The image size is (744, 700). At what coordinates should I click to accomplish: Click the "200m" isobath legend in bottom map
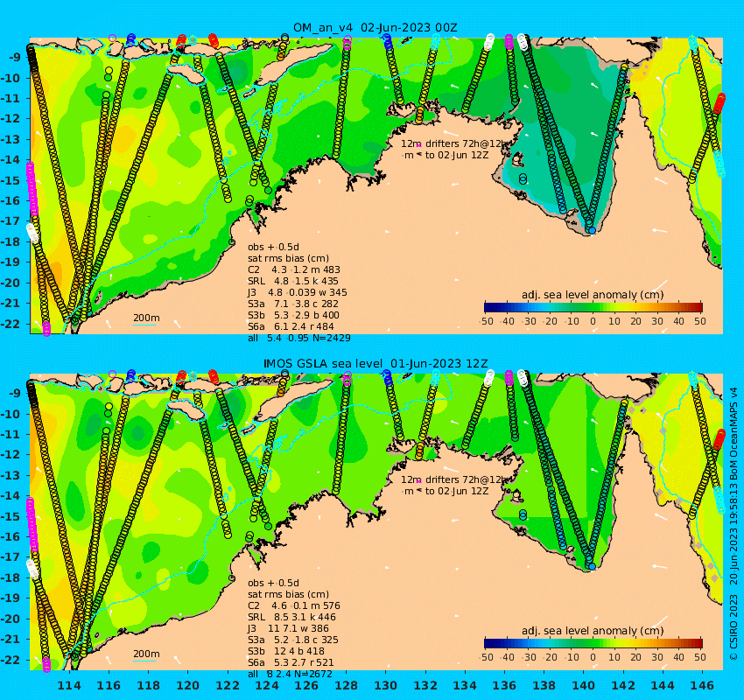[146, 655]
